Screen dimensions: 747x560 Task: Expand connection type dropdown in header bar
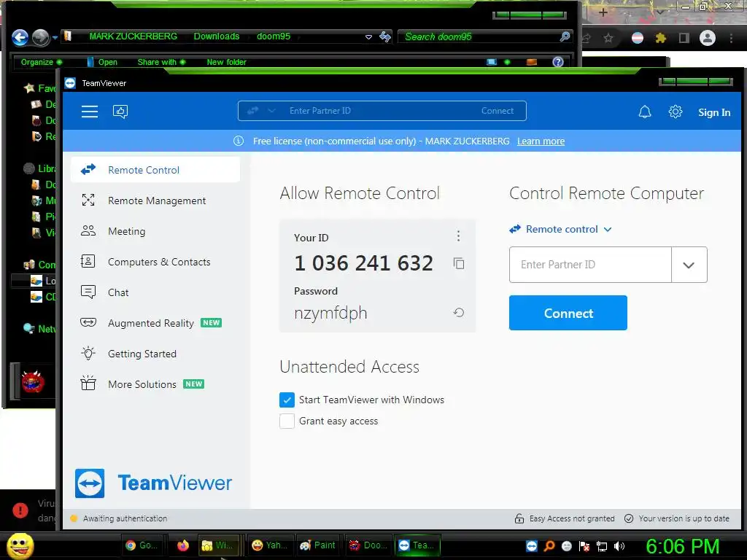pos(271,111)
